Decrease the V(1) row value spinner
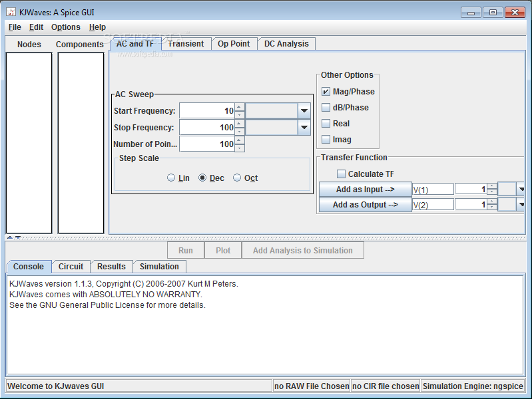Screen dimensions: 532x399 [x=491, y=192]
